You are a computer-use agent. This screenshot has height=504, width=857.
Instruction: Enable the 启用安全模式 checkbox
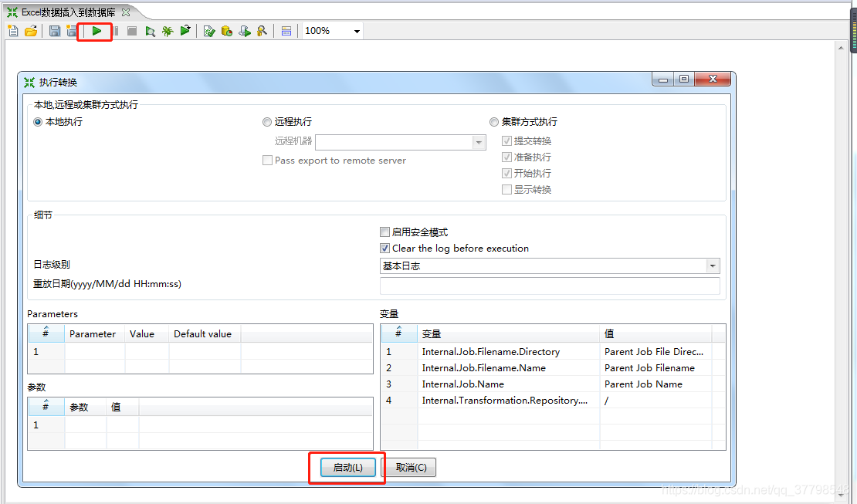384,232
